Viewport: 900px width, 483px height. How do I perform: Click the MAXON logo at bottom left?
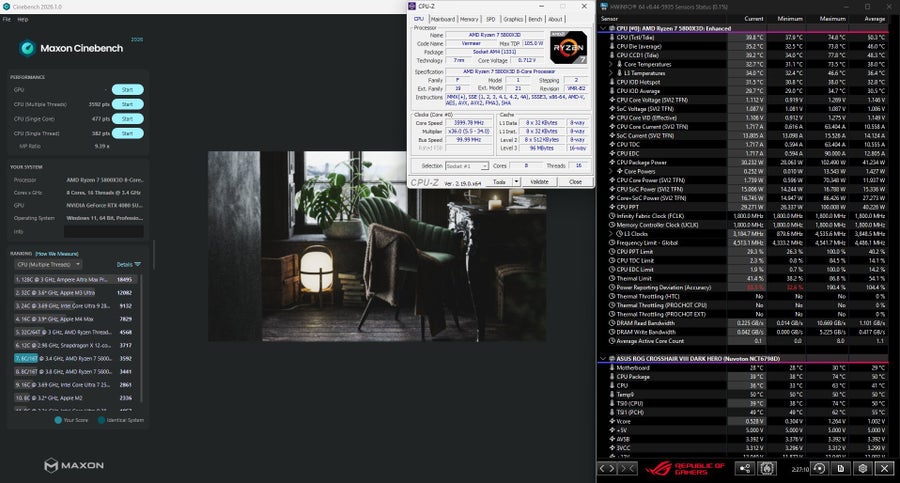click(x=74, y=465)
